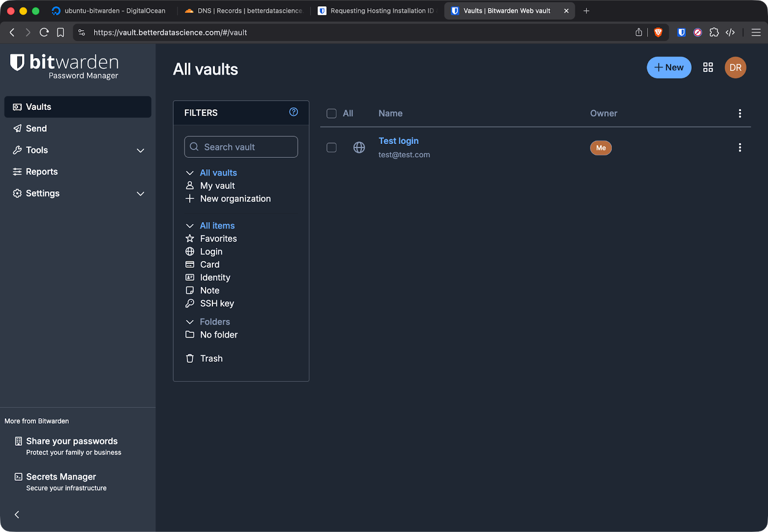Open the vault list header options menu
The image size is (768, 532).
coord(739,113)
